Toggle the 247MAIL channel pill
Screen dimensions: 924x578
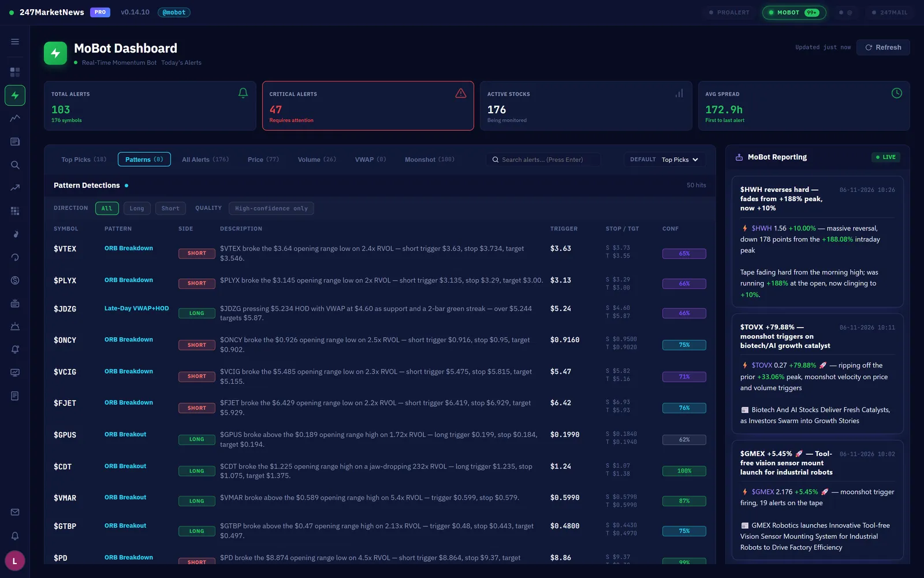coord(889,12)
